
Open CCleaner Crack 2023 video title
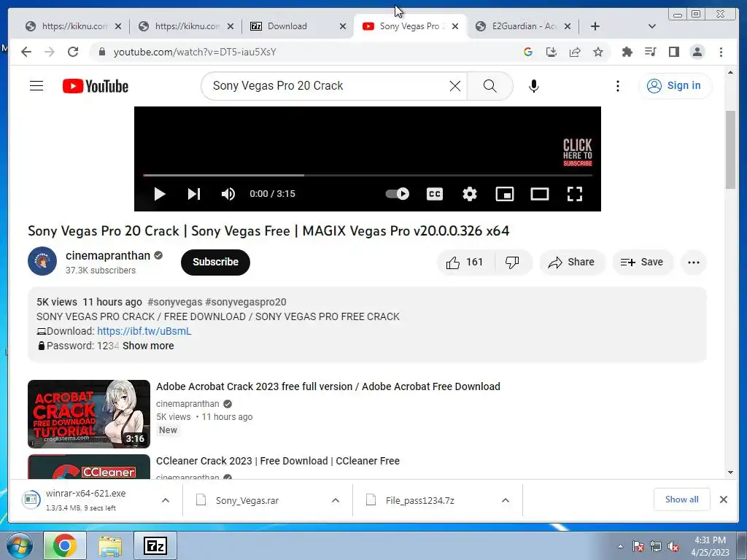(x=278, y=461)
